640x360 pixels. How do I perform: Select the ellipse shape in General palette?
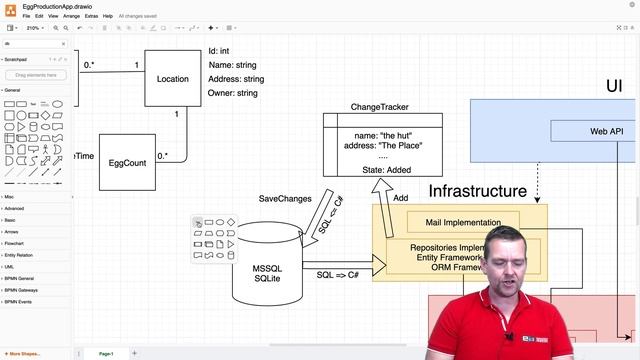coord(58,104)
